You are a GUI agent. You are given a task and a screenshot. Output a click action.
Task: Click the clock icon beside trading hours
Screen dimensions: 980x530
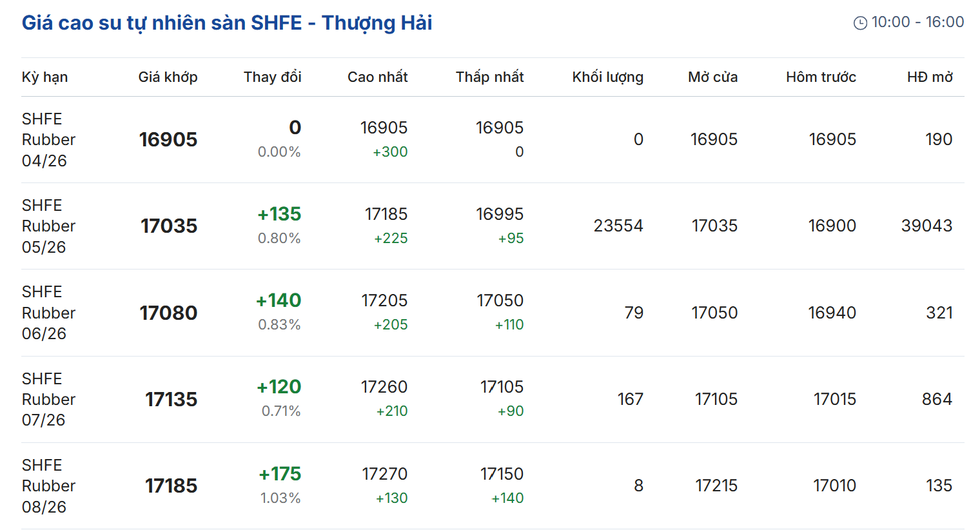[x=860, y=23]
